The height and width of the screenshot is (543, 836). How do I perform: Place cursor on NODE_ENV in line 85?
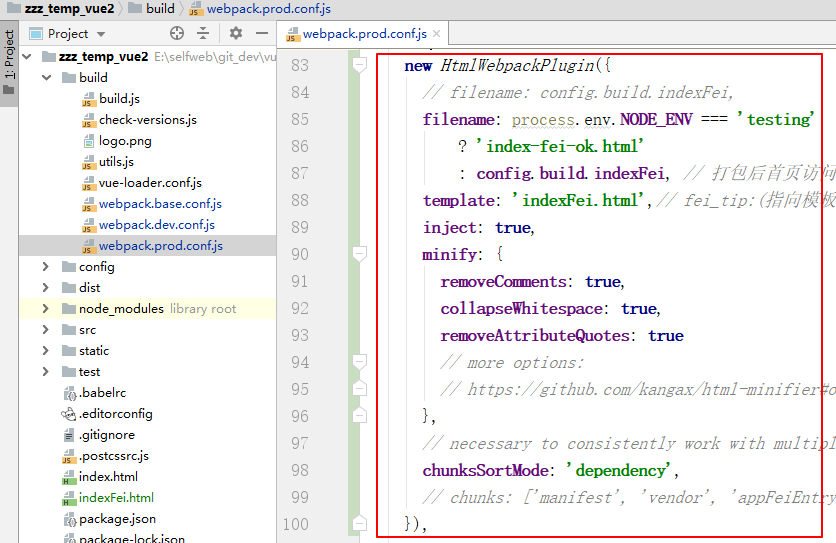tap(656, 119)
